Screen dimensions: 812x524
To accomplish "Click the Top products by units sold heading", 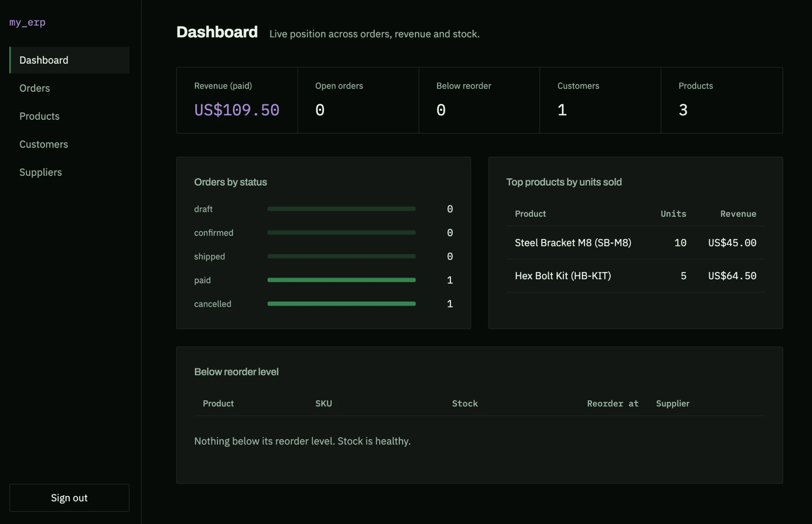I will [x=564, y=182].
